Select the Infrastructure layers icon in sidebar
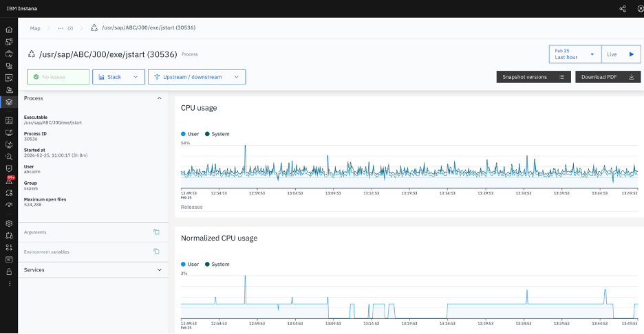Screen dimensions: 644x334 coord(9,102)
